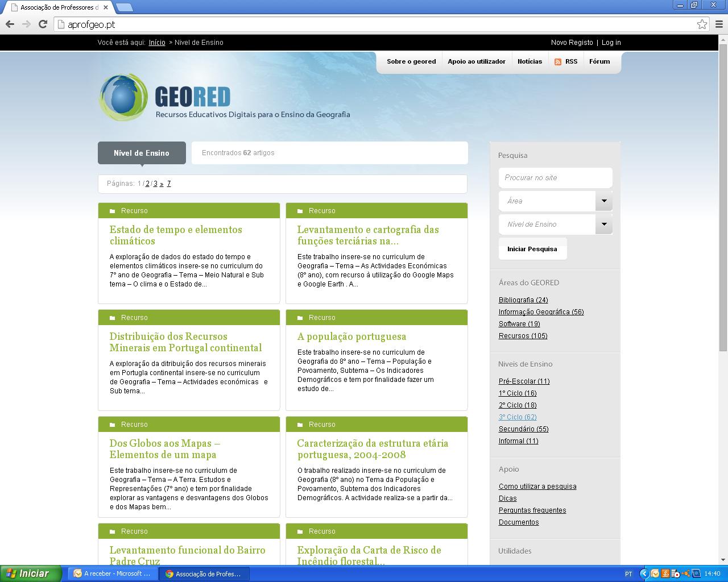Open 2º Ciclo (18) link
This screenshot has height=582, width=728.
pos(518,405)
